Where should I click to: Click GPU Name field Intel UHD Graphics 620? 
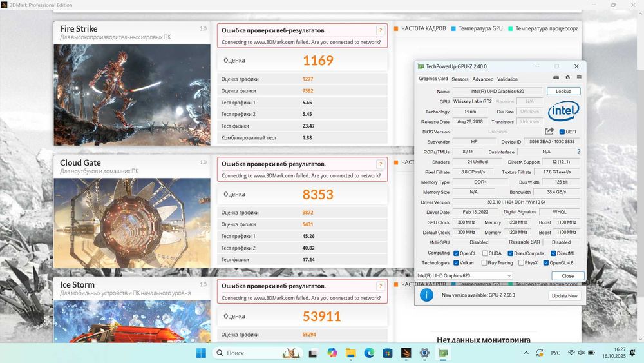click(497, 92)
